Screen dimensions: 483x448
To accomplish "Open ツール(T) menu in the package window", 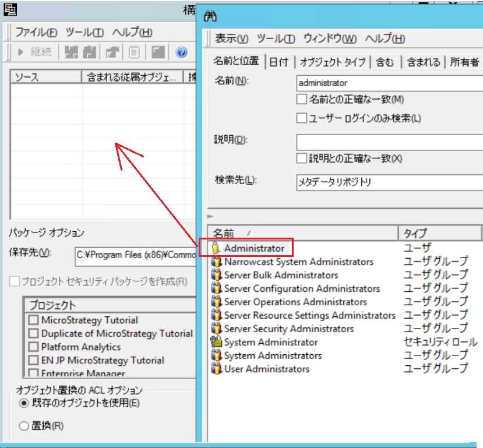I will tap(84, 32).
